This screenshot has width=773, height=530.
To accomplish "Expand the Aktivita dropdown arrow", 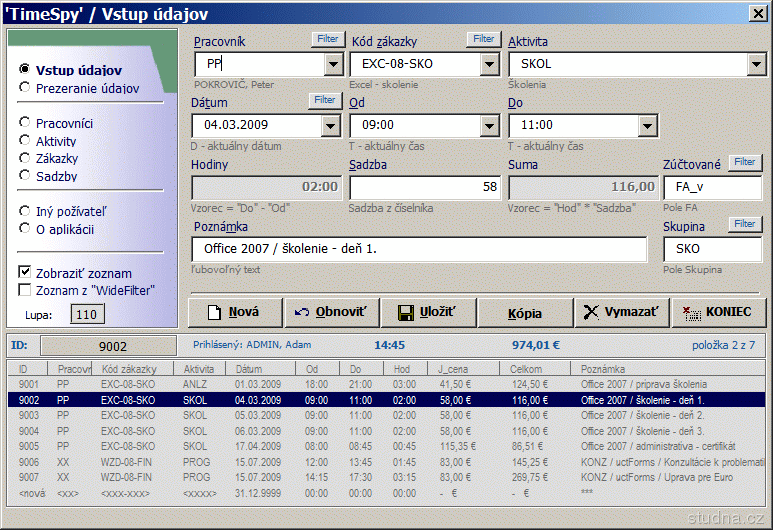I will pos(755,64).
